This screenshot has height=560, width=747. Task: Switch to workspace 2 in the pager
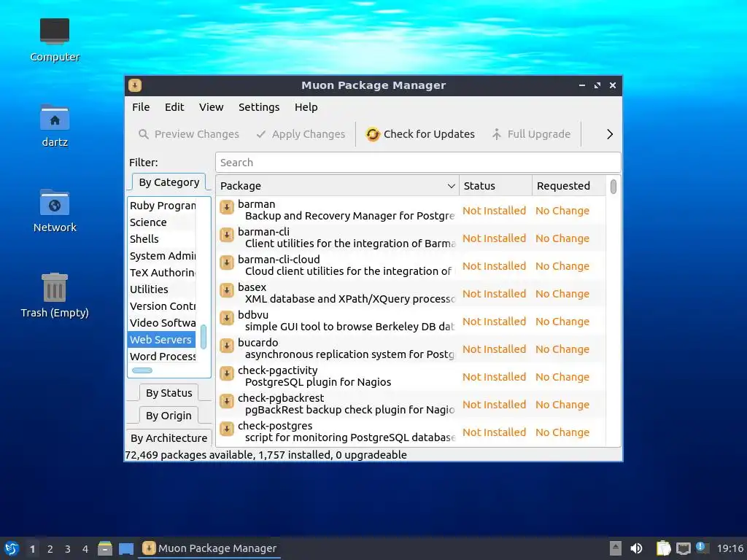50,549
